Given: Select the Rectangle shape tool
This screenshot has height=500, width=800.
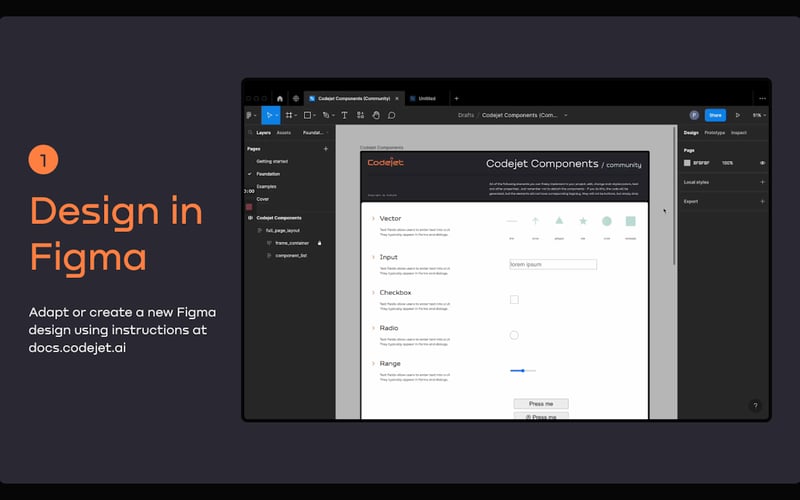Looking at the screenshot, I should [x=307, y=115].
